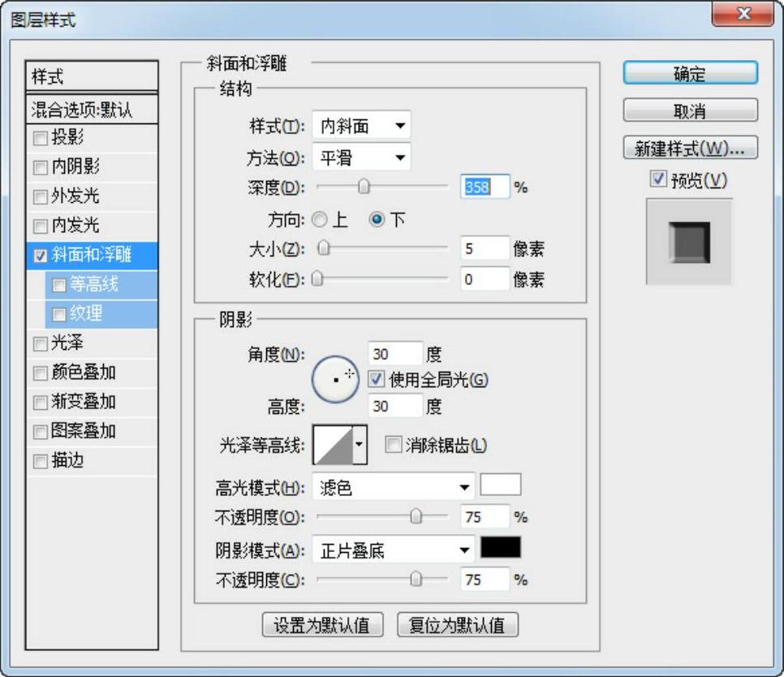The image size is (784, 677).
Task: Close the Layer Style dialog window
Action: pyautogui.click(x=742, y=15)
